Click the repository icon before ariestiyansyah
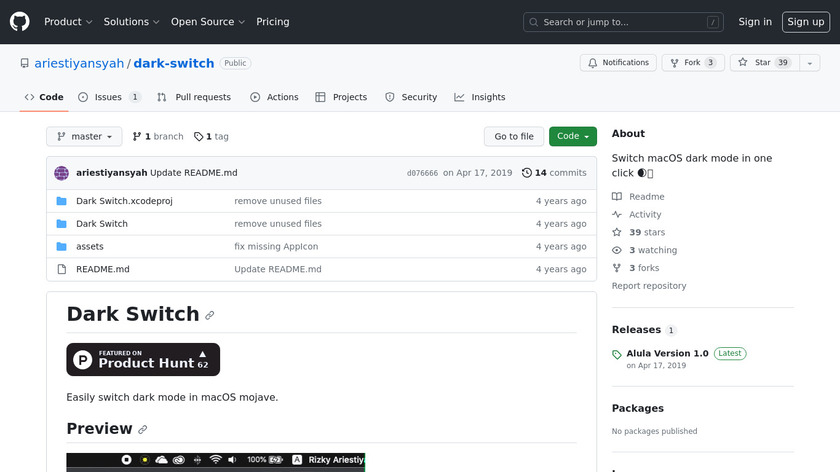Viewport: 840px width, 472px height. pos(25,63)
